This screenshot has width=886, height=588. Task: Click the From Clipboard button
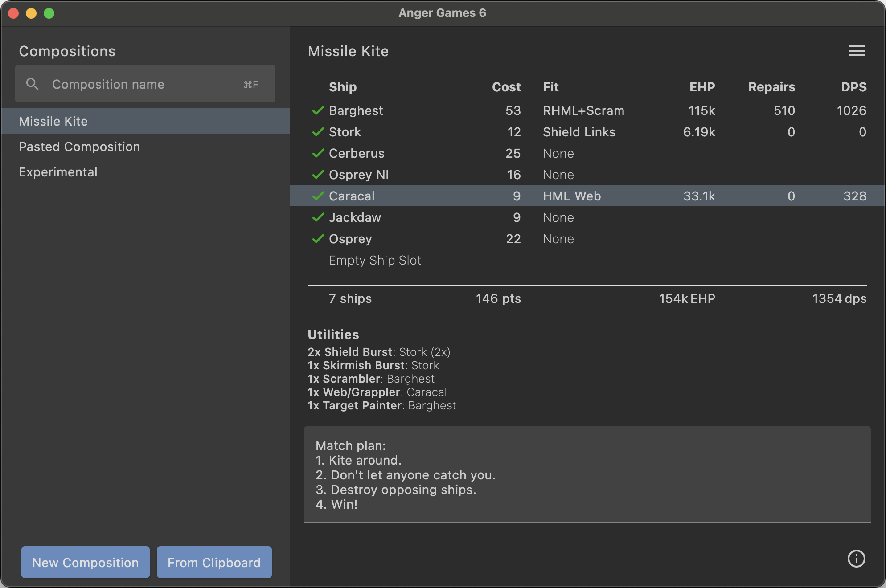click(214, 562)
